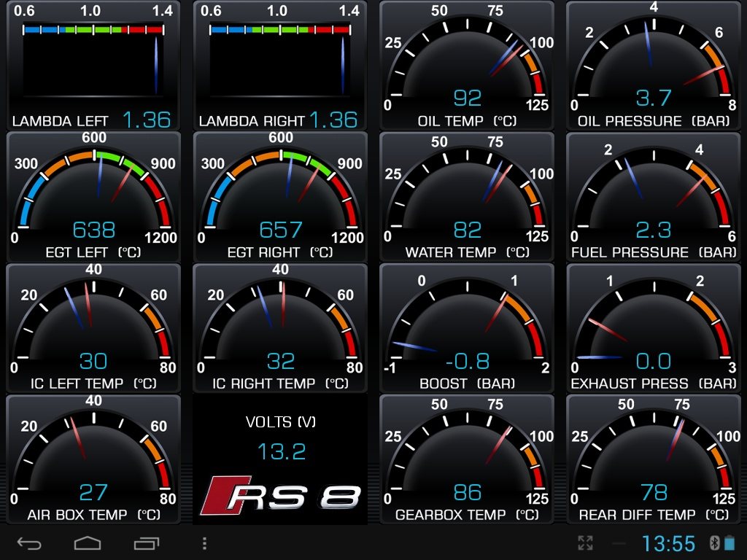Tap the 13:55 clock in status bar

[668, 543]
